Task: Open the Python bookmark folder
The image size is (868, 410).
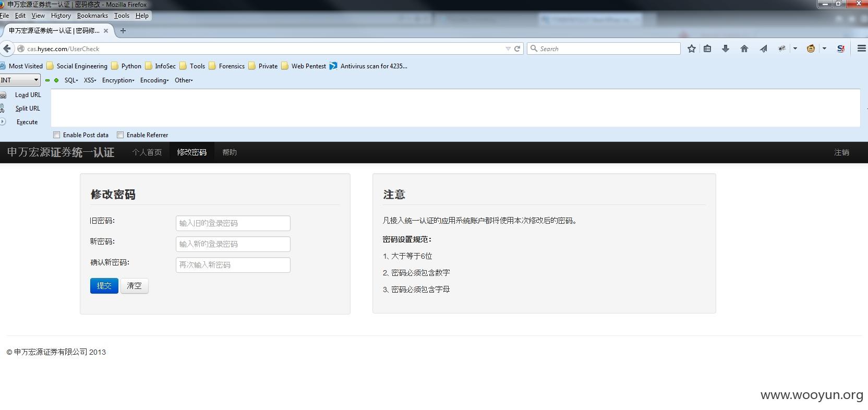Action: point(126,66)
